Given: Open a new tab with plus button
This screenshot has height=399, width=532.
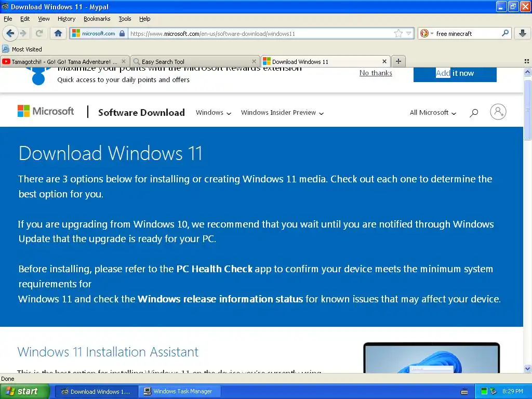Looking at the screenshot, I should [398, 61].
